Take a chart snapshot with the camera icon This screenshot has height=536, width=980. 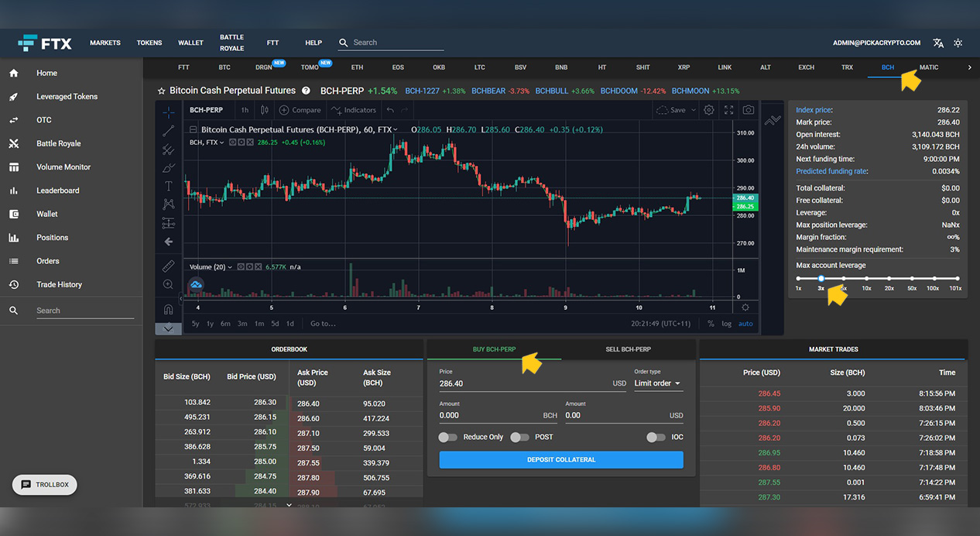point(748,111)
